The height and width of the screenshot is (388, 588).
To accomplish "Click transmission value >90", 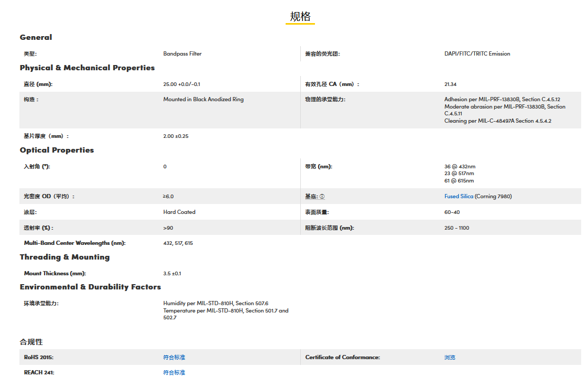I will coord(168,228).
